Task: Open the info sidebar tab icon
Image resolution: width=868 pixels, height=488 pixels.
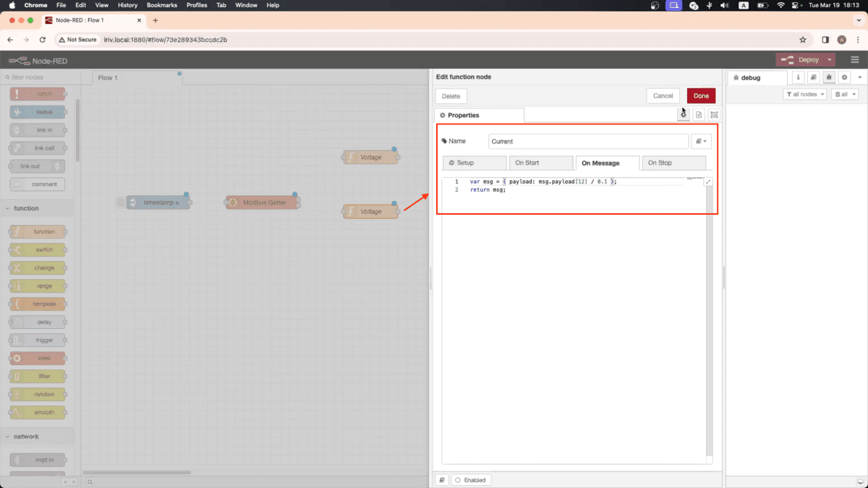Action: [799, 77]
